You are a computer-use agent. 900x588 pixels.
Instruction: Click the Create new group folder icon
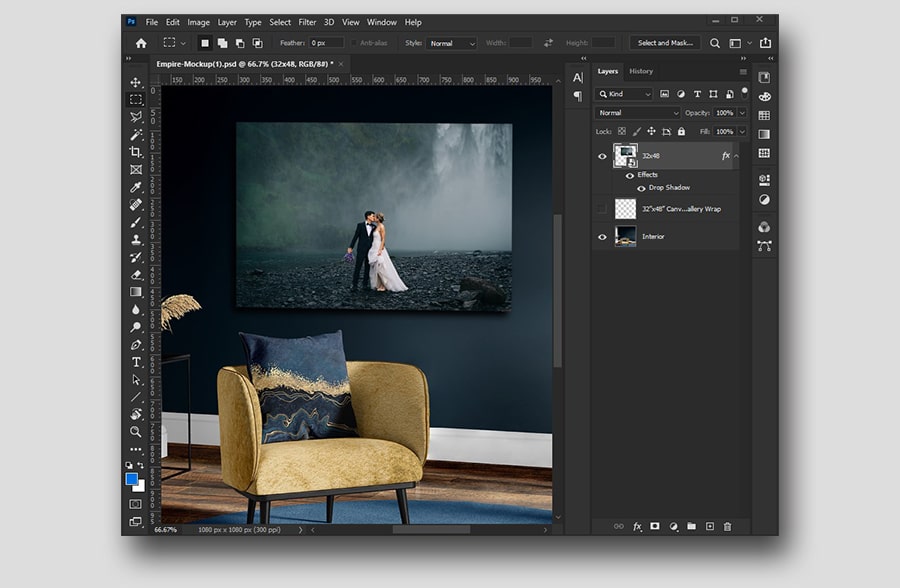pos(691,527)
